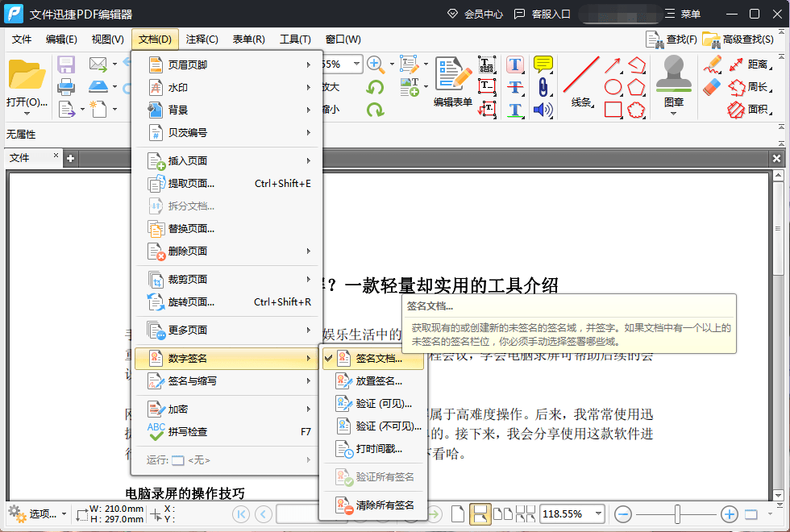Select the strikethrough T tool
The height and width of the screenshot is (532, 790).
[514, 87]
